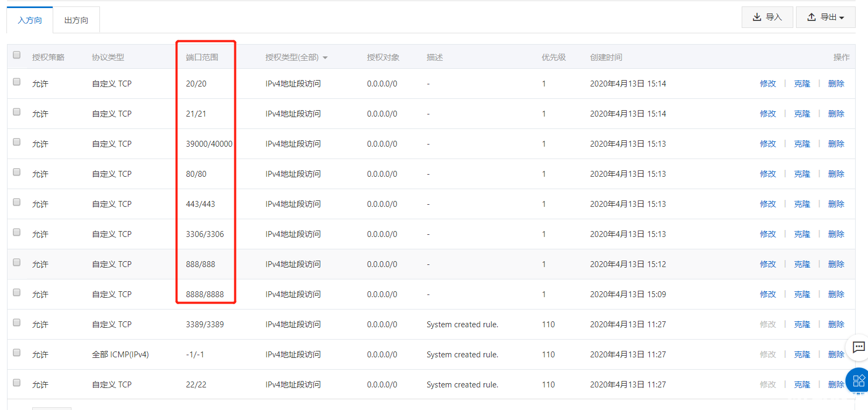Open the 导出 export dropdown

(x=825, y=17)
